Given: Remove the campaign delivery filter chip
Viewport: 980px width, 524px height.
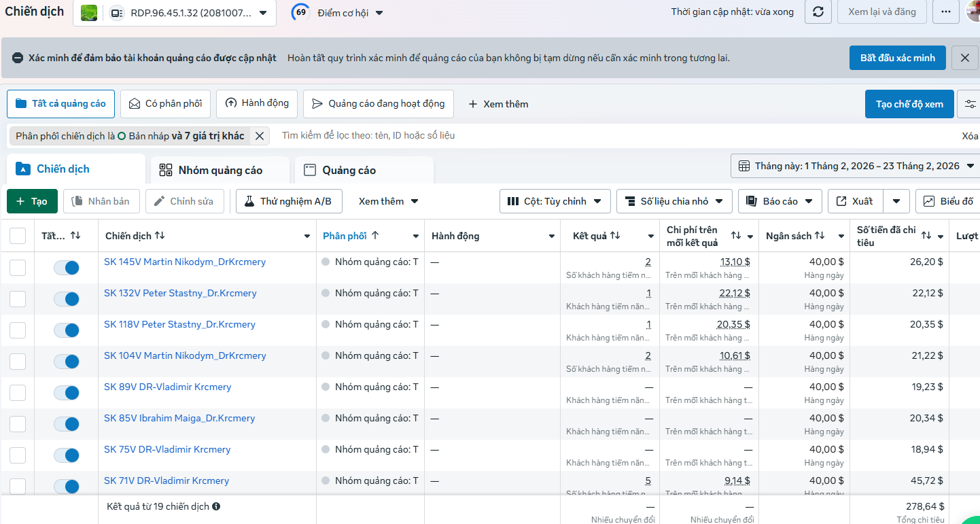Looking at the screenshot, I should click(259, 136).
